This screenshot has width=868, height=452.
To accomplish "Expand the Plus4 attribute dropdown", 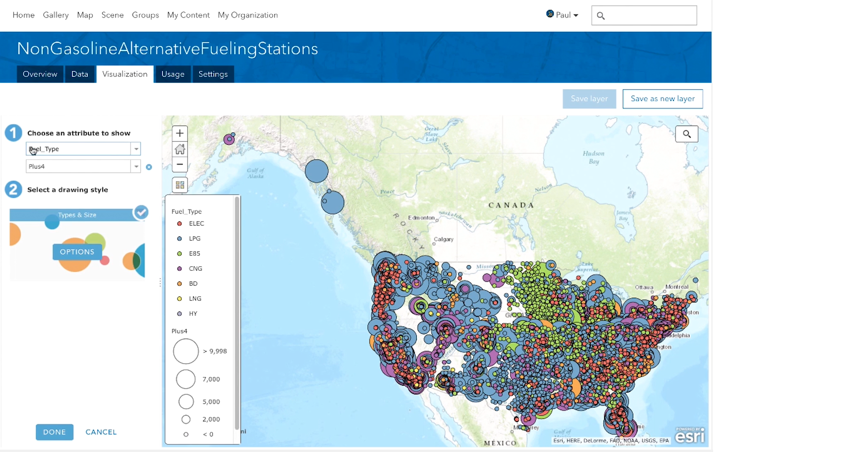I will point(136,167).
